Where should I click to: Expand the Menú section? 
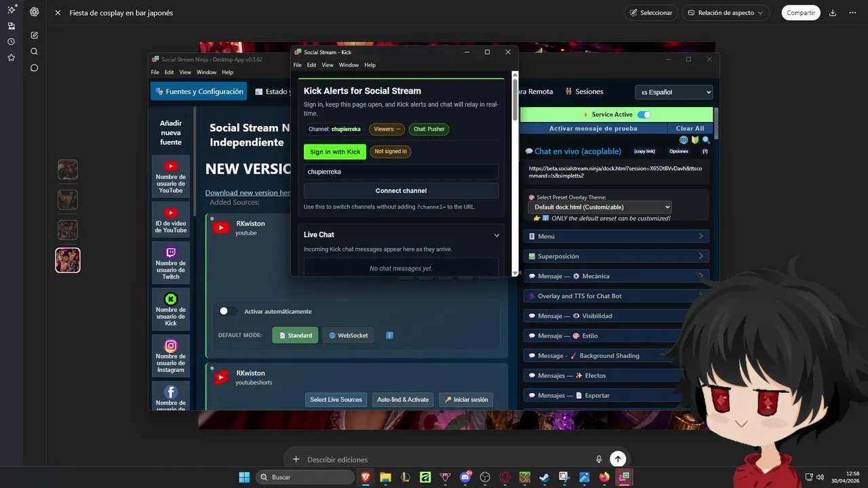tap(616, 237)
